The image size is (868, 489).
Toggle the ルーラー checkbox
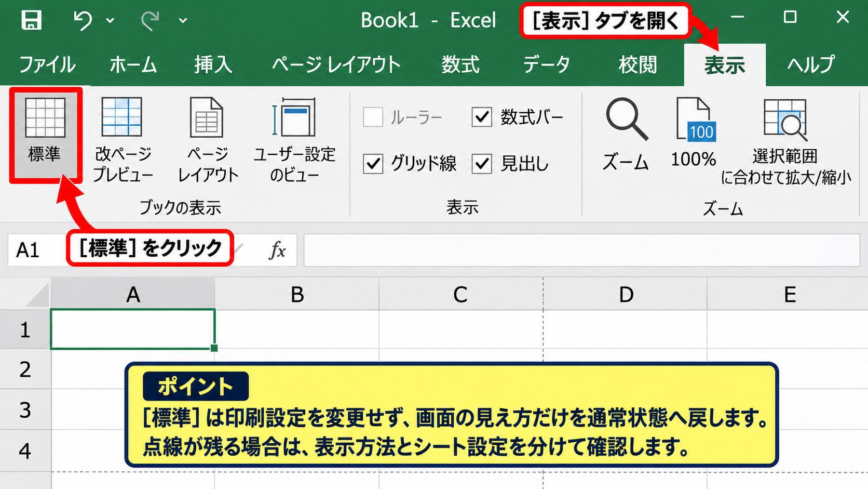pos(373,117)
